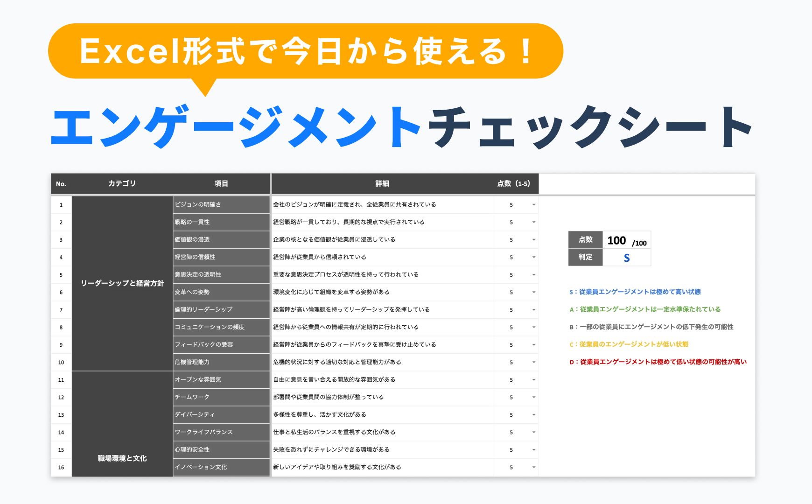
Task: Open score dropdown arrow for 危機管理能力 row
Action: (533, 363)
